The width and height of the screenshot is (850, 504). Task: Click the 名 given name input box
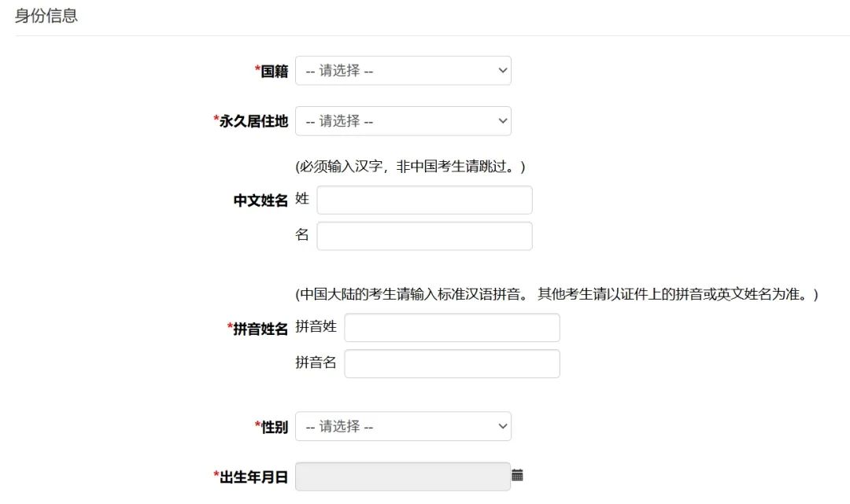tap(423, 235)
